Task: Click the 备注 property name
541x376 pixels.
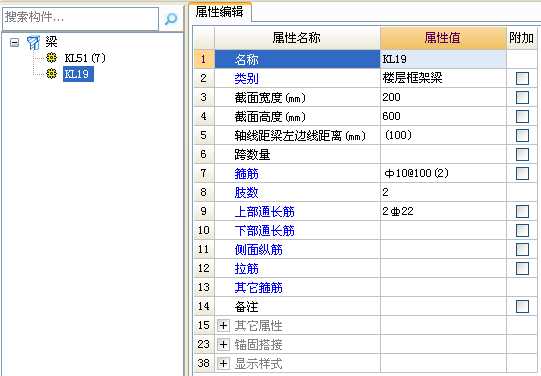Action: (x=246, y=306)
